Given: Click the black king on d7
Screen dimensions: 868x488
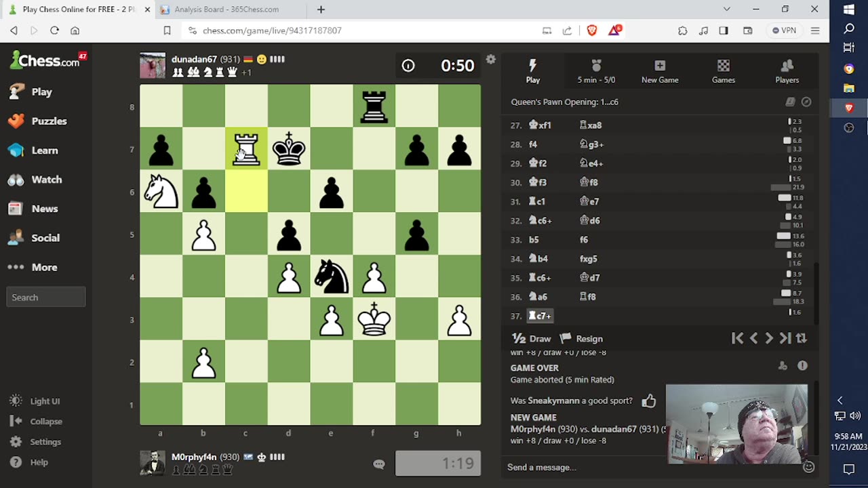Looking at the screenshot, I should tap(289, 148).
